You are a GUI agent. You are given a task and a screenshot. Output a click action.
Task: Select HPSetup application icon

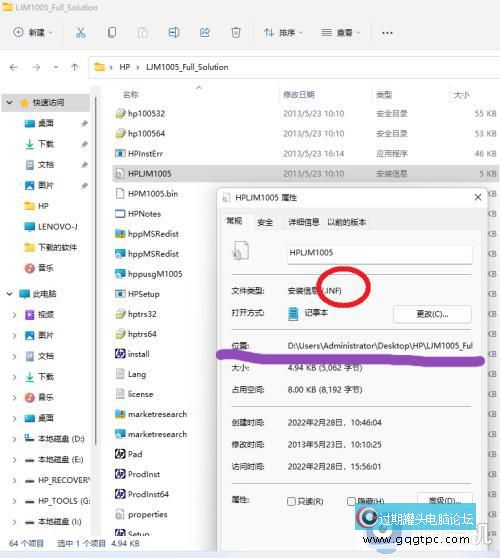click(x=120, y=294)
